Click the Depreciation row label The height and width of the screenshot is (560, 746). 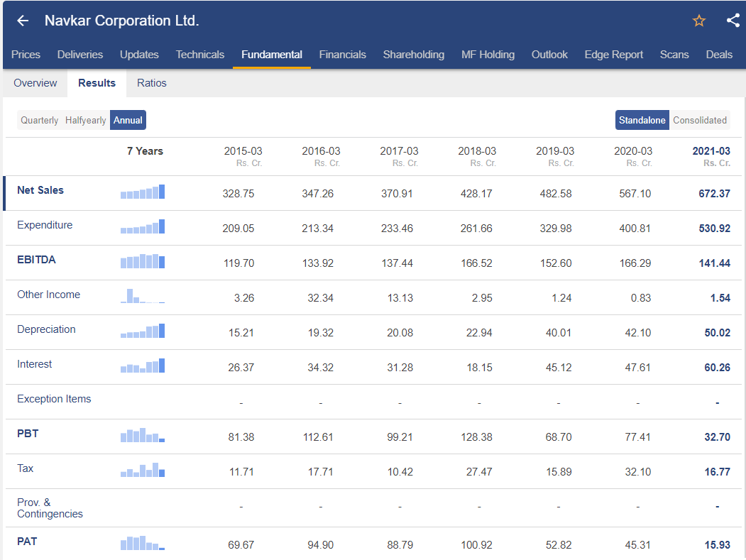tap(46, 329)
